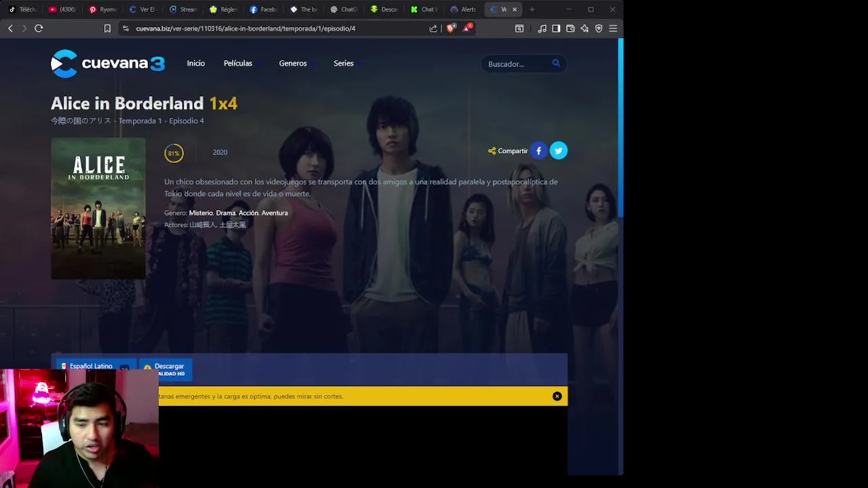The height and width of the screenshot is (488, 868).
Task: Click the search magnifier icon in Buscador
Action: pyautogui.click(x=556, y=63)
